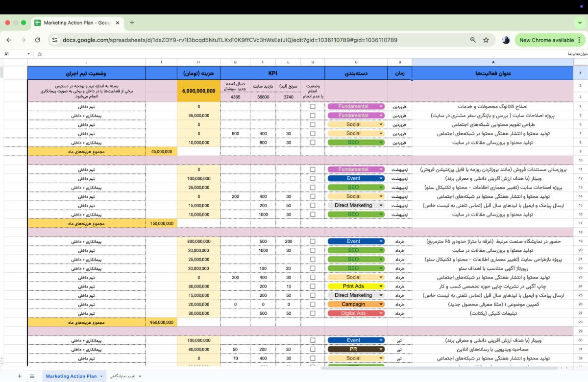588x382 pixels.
Task: Open the zoom magnifier icon in address bar
Action: [473, 40]
